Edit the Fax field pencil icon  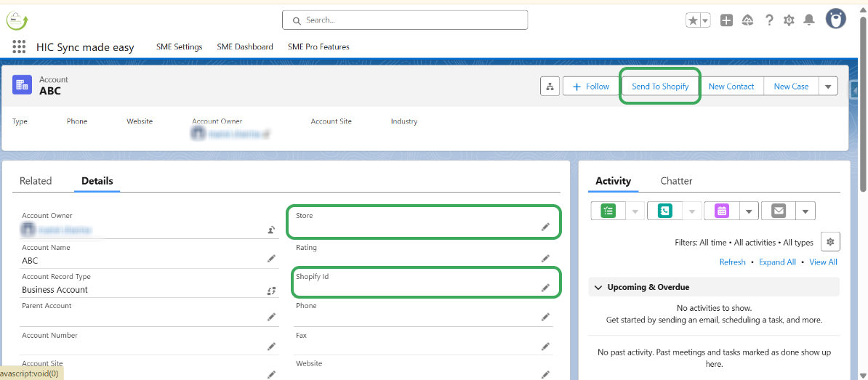pyautogui.click(x=545, y=347)
